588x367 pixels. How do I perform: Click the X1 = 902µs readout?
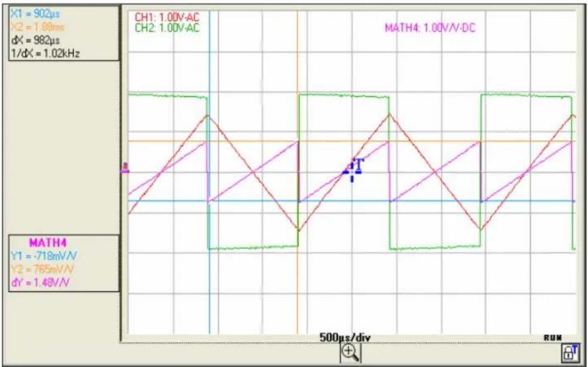click(x=36, y=14)
